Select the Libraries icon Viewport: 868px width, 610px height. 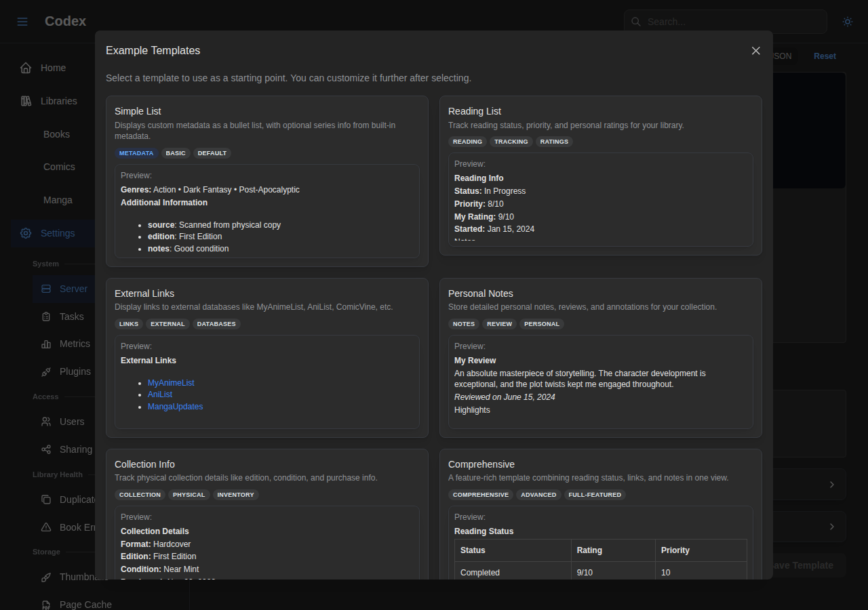(25, 100)
